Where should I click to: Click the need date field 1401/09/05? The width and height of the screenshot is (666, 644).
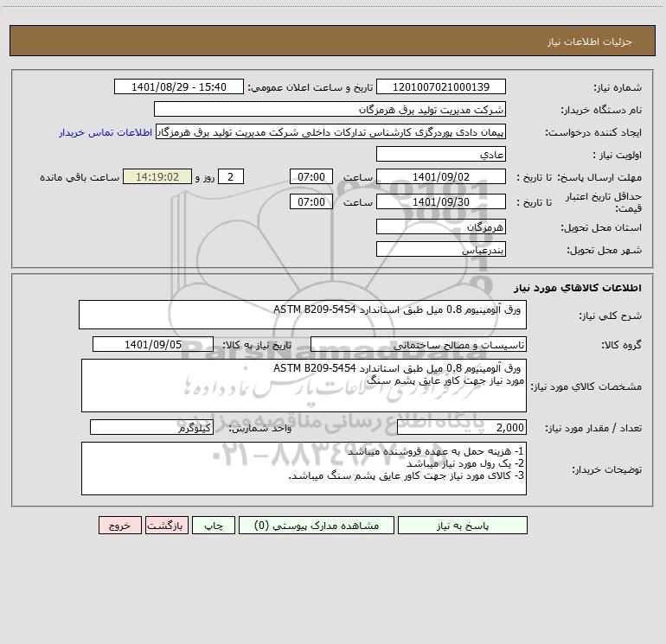pos(153,344)
